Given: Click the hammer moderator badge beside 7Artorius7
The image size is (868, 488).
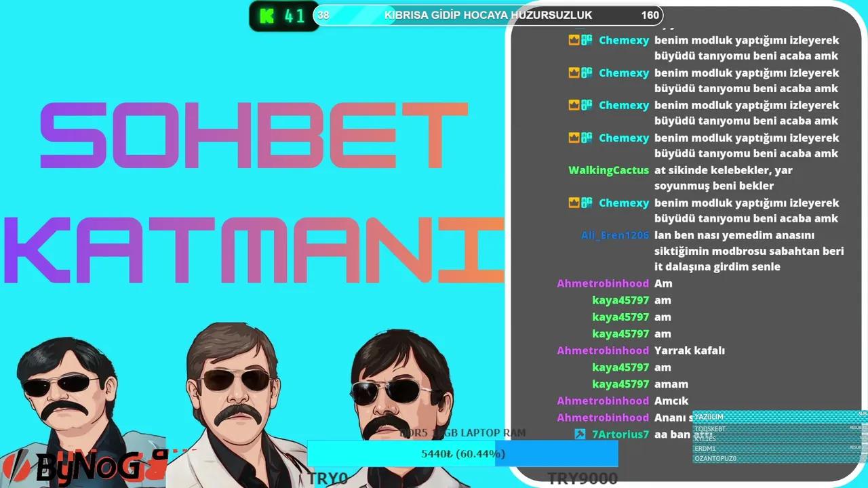Looking at the screenshot, I should 580,434.
